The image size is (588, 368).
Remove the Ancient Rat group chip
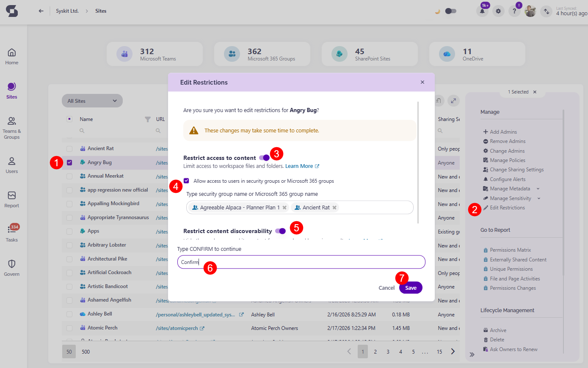pyautogui.click(x=334, y=208)
